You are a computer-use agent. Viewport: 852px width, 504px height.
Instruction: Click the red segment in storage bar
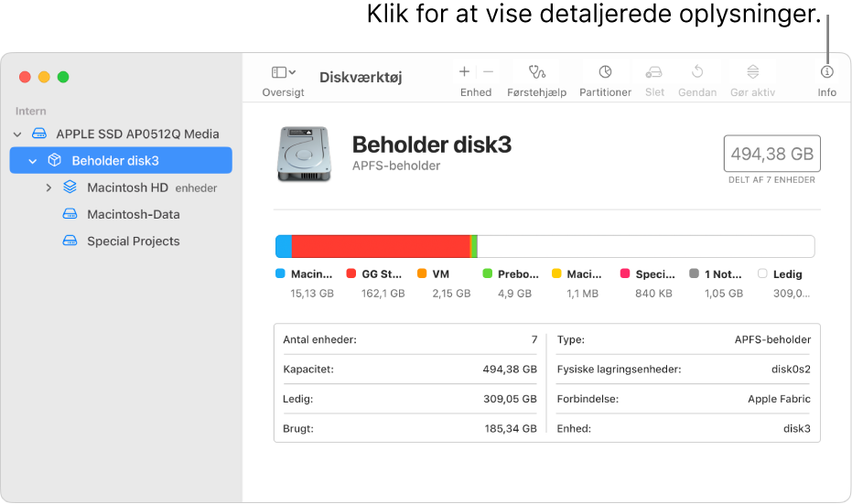coord(380,246)
